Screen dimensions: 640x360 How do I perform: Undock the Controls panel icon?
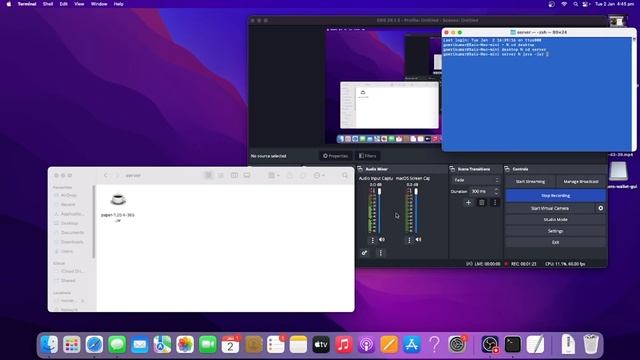[507, 169]
